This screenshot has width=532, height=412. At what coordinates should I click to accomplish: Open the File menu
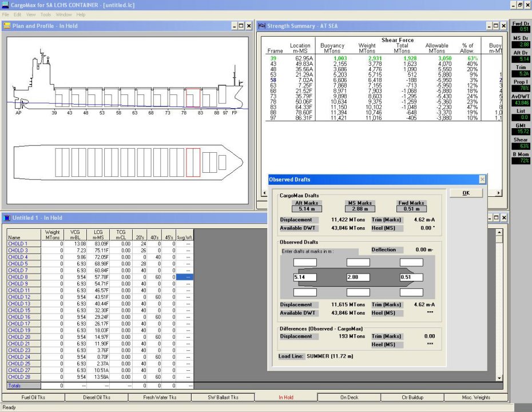[5, 15]
